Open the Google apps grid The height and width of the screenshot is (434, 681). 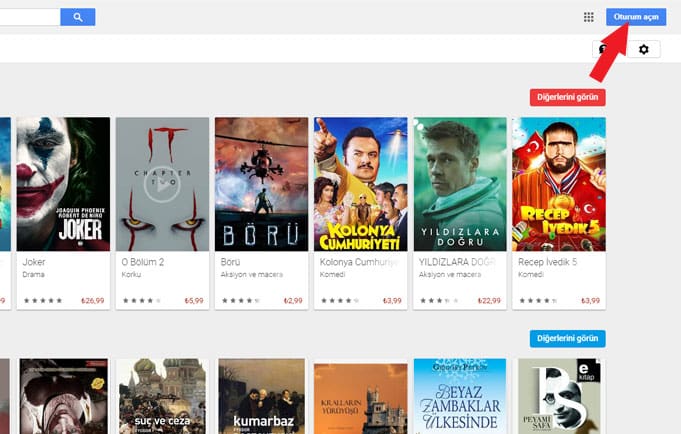coord(588,17)
